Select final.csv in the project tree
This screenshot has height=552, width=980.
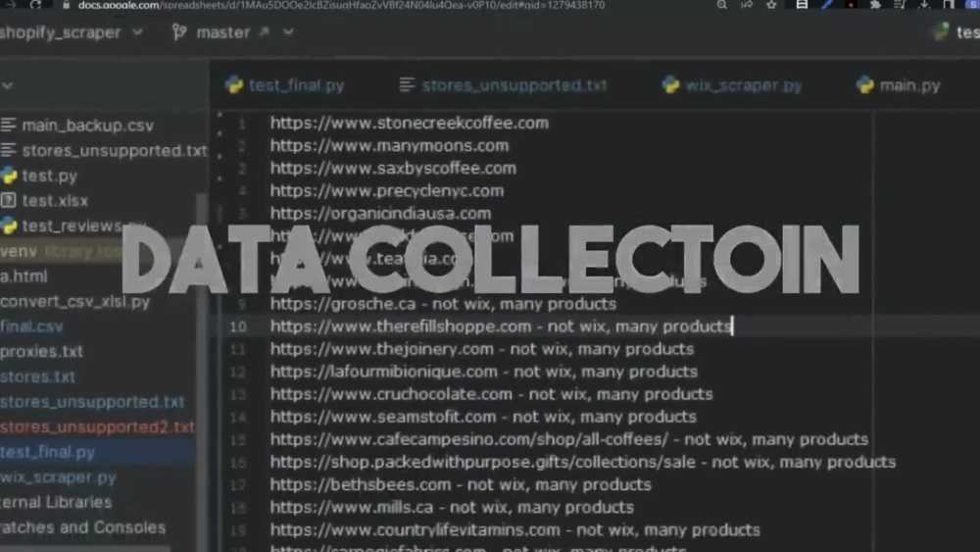[31, 326]
